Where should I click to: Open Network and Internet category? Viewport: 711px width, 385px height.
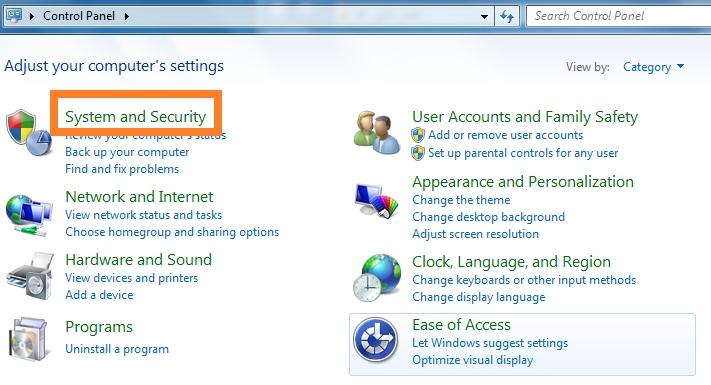pyautogui.click(x=139, y=197)
